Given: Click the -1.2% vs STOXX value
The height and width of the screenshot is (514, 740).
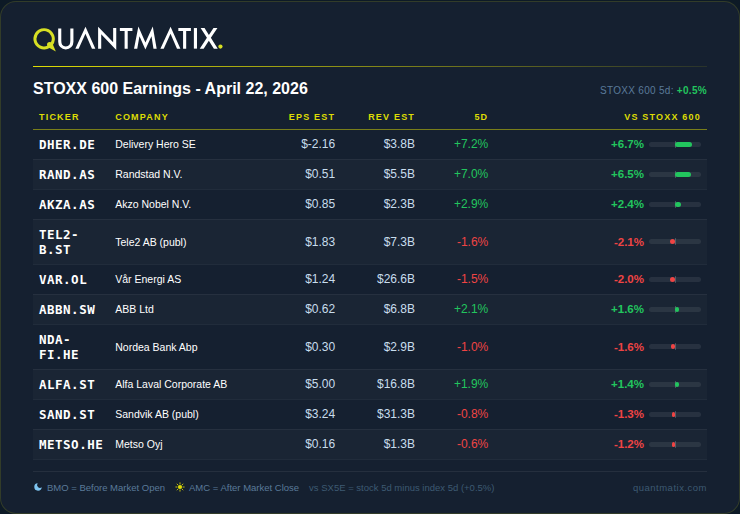Looking at the screenshot, I should tap(629, 445).
